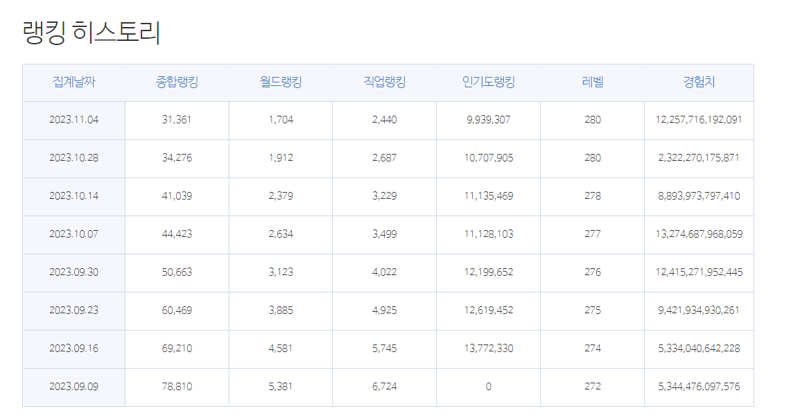The image size is (800, 420).
Task: Click the 랭킹 히스토리 heading
Action: [x=92, y=33]
